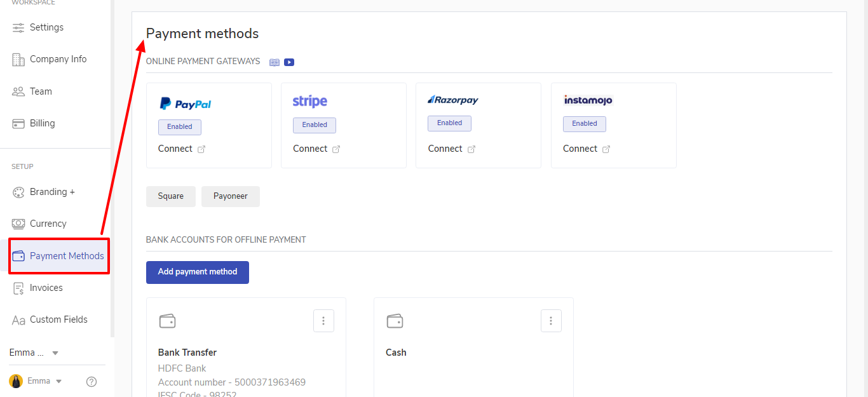Click the Bank Transfer wallet icon

tap(167, 321)
